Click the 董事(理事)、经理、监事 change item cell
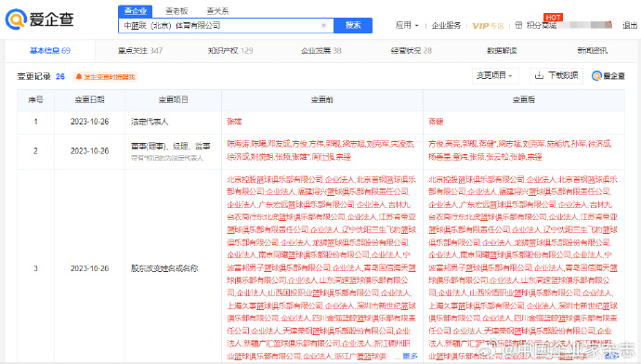This screenshot has width=641, height=364. tap(171, 147)
